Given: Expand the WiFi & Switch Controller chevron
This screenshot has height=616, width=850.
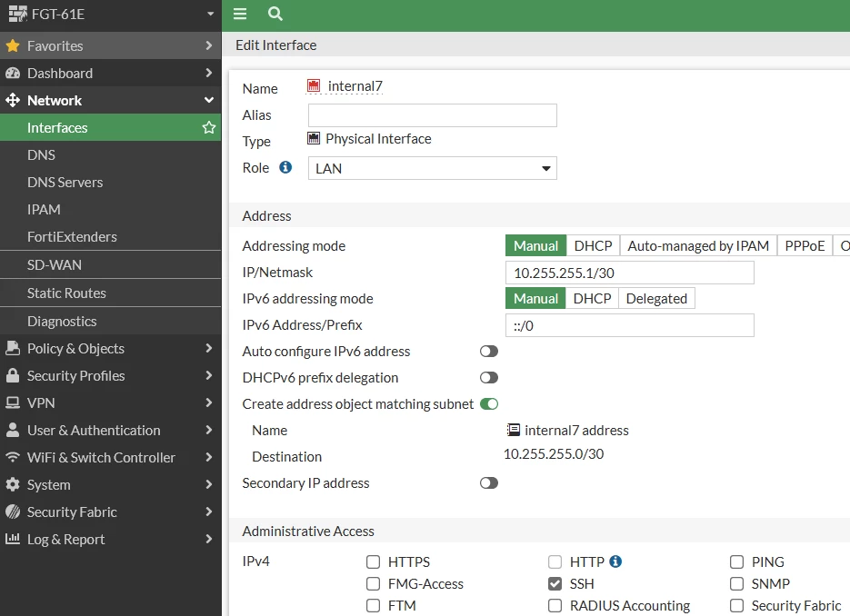Looking at the screenshot, I should (x=209, y=457).
